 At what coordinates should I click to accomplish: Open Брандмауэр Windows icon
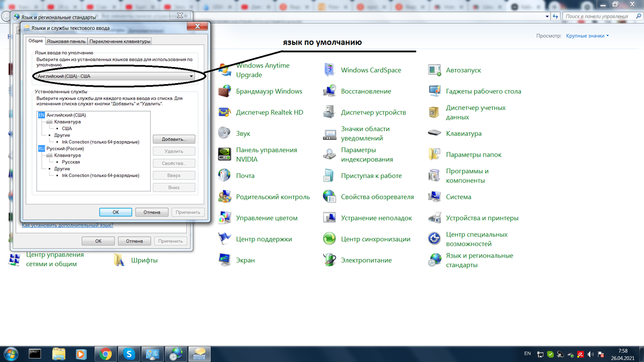click(x=225, y=91)
